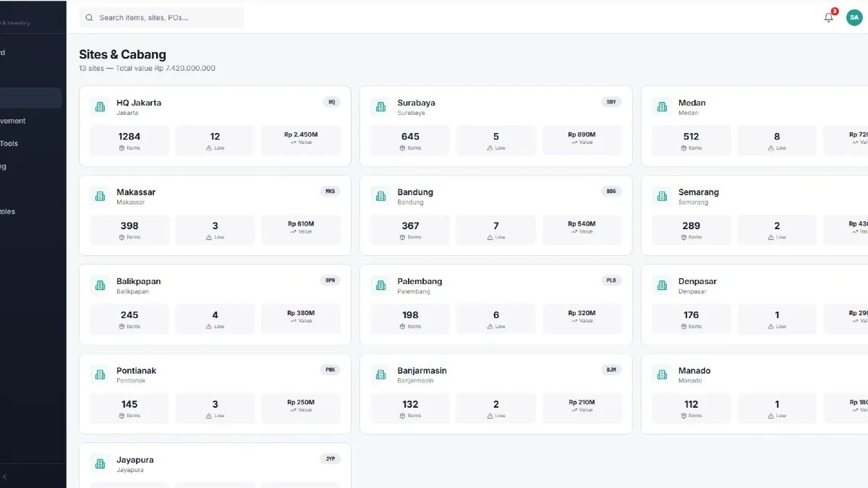Click the search magnifier icon
The height and width of the screenshot is (488, 868).
90,17
